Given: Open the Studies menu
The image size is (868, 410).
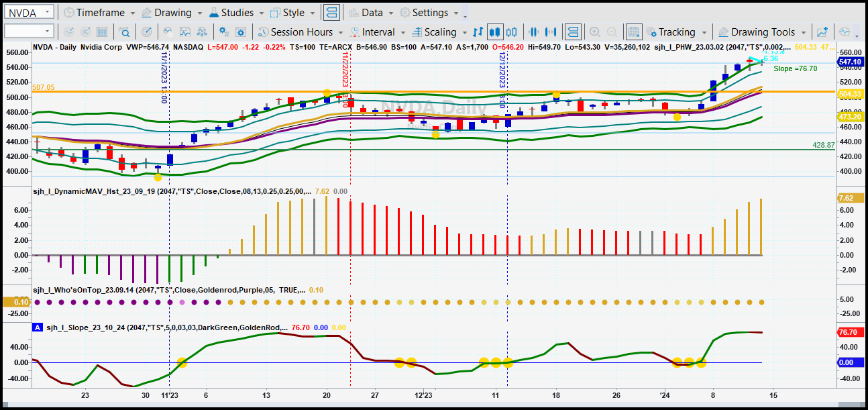Looking at the screenshot, I should click(237, 13).
